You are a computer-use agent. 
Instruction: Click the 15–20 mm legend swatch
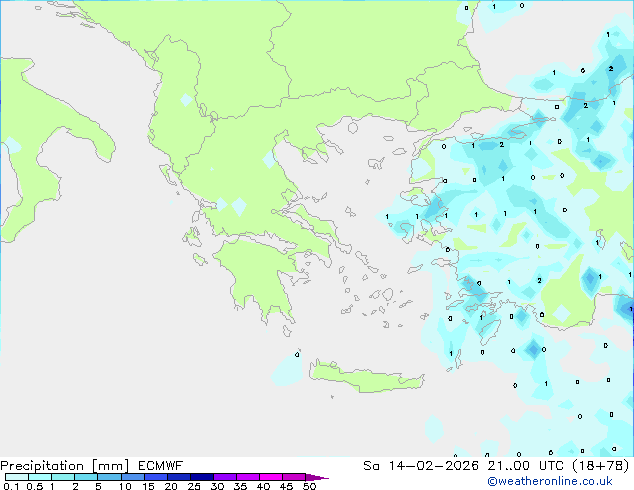click(x=155, y=477)
